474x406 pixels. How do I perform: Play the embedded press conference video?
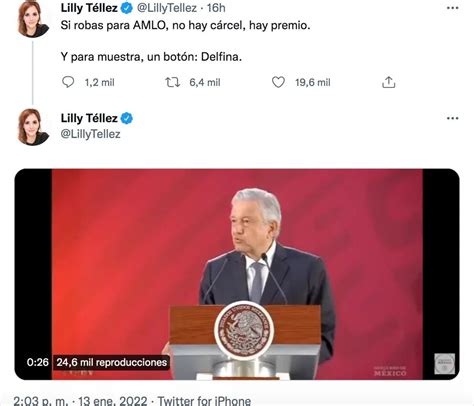[237, 274]
